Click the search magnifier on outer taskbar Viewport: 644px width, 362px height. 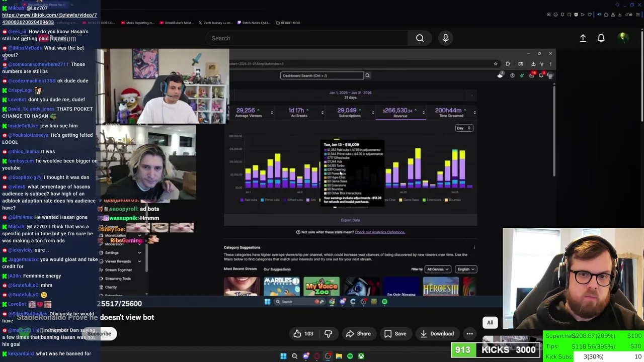tap(294, 356)
